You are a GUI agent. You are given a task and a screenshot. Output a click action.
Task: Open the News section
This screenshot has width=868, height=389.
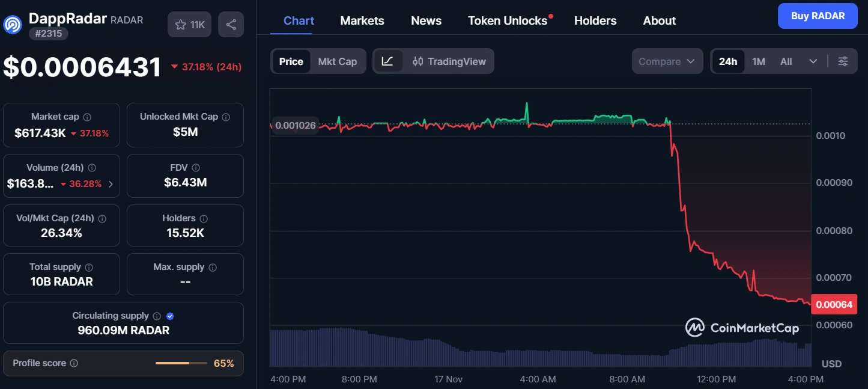pyautogui.click(x=425, y=20)
